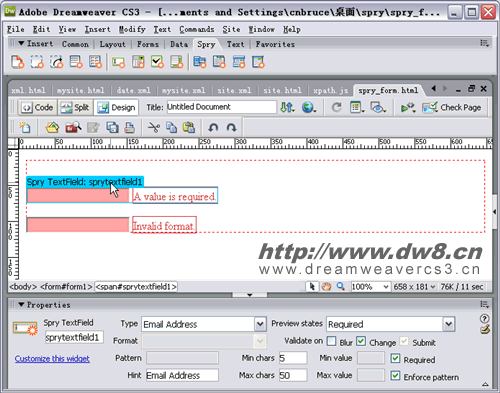500x393 pixels.
Task: Select the Hand tool in status bar
Action: pos(326,286)
